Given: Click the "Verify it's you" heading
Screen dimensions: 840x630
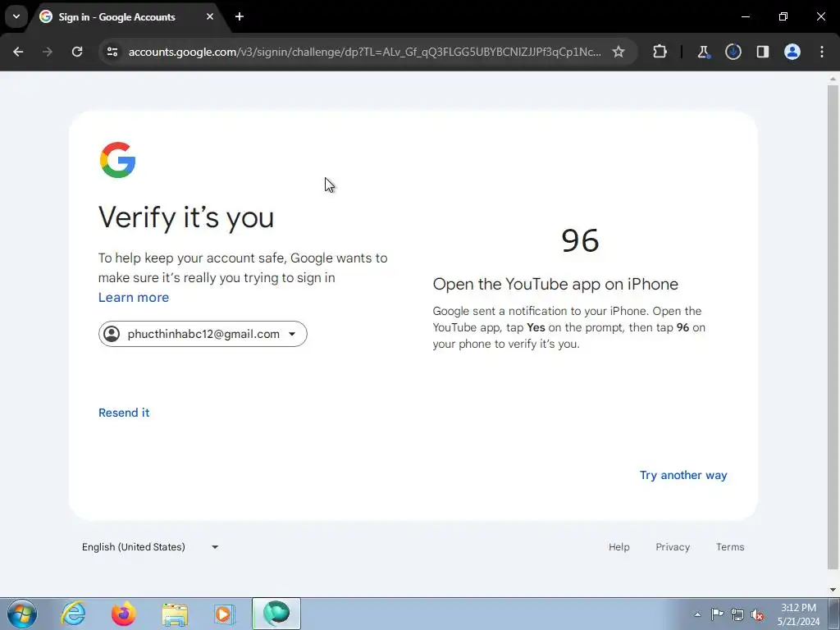Looking at the screenshot, I should click(186, 217).
